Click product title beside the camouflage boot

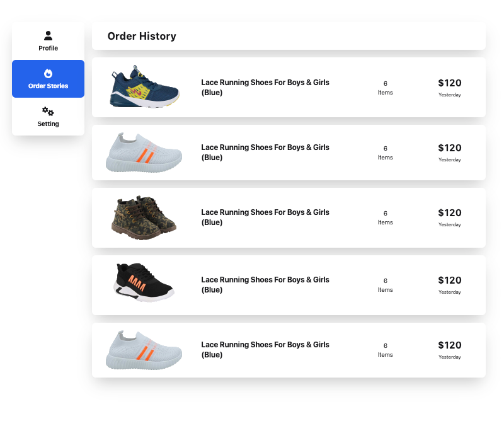click(265, 217)
